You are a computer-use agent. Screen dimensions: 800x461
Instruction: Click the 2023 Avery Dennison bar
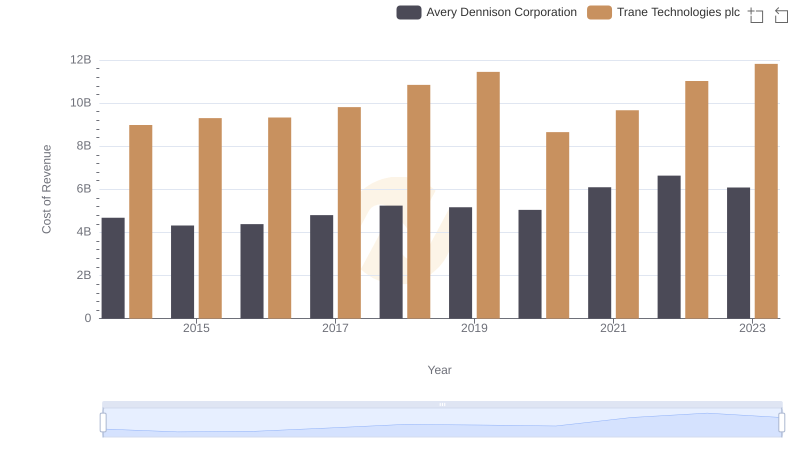click(x=738, y=253)
